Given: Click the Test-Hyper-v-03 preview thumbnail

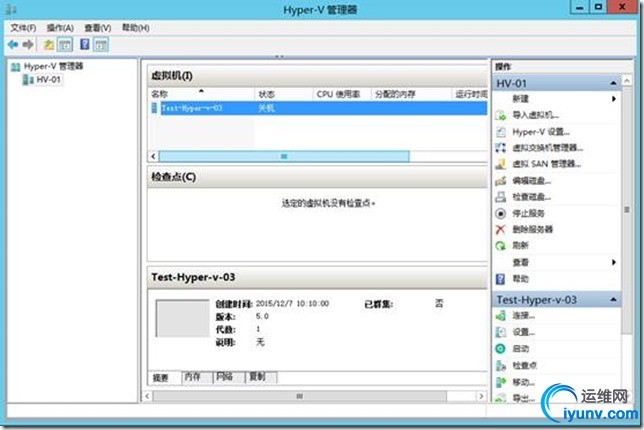Looking at the screenshot, I should point(183,318).
